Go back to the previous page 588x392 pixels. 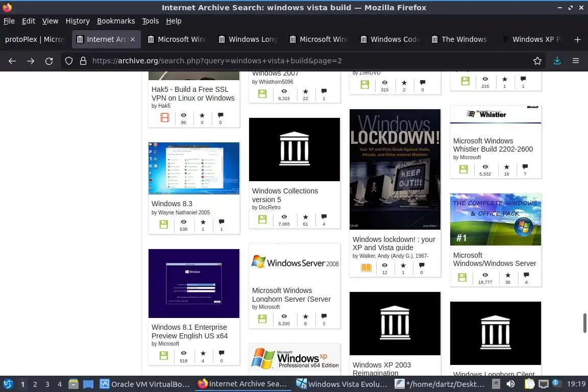(x=12, y=61)
